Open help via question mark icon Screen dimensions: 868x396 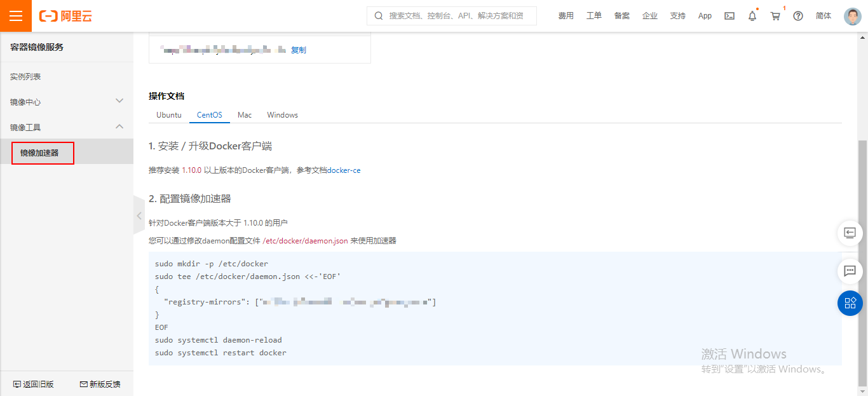click(x=798, y=16)
